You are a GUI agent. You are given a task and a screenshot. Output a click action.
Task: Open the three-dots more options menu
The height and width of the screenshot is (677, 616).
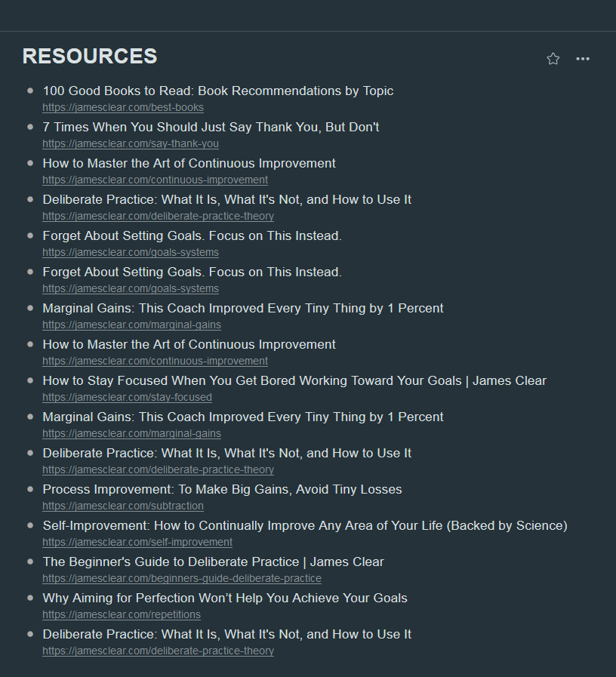coord(583,59)
